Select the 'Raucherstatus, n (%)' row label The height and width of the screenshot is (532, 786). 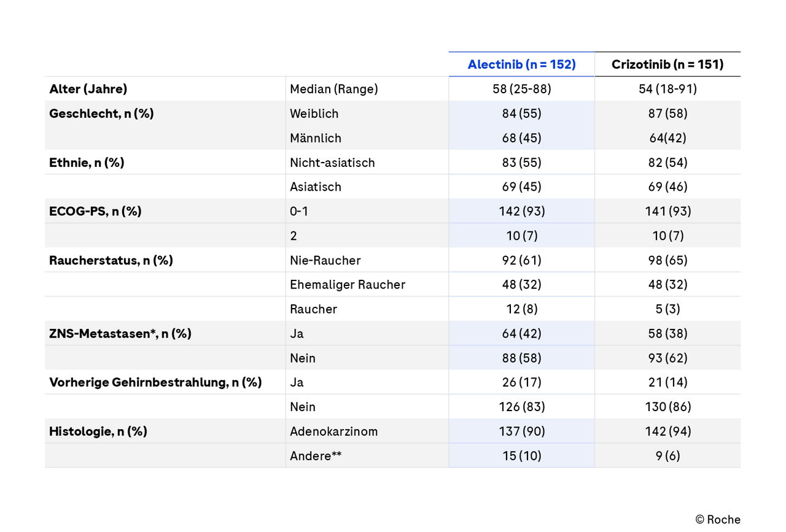point(111,260)
